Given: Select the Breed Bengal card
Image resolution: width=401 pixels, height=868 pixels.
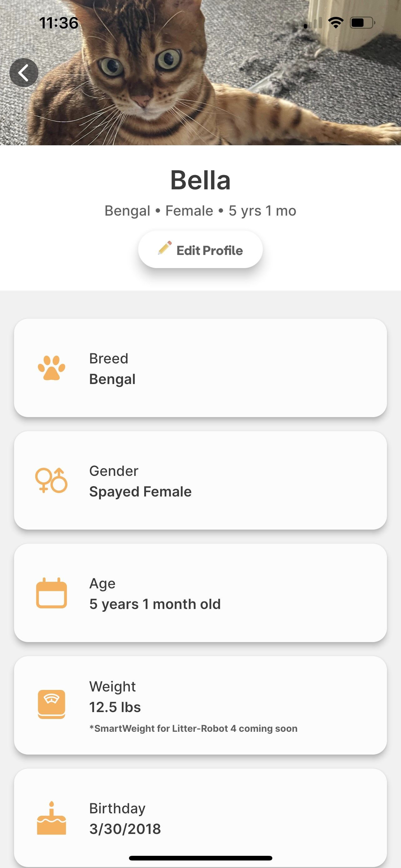Looking at the screenshot, I should (x=200, y=368).
